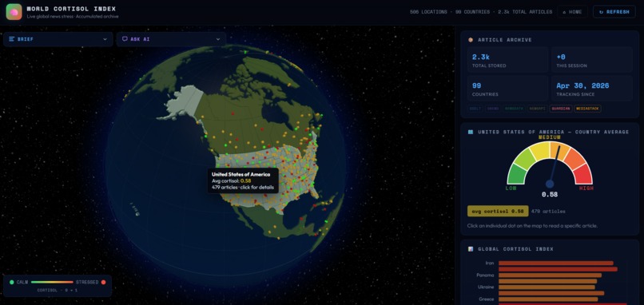Click the Article Archive heading
Viewport: 644px width, 305px height.
(505, 40)
